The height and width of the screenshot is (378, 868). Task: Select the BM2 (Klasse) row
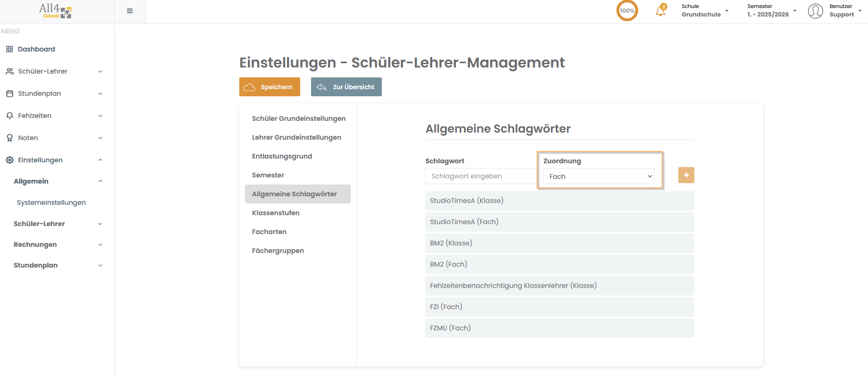click(559, 243)
